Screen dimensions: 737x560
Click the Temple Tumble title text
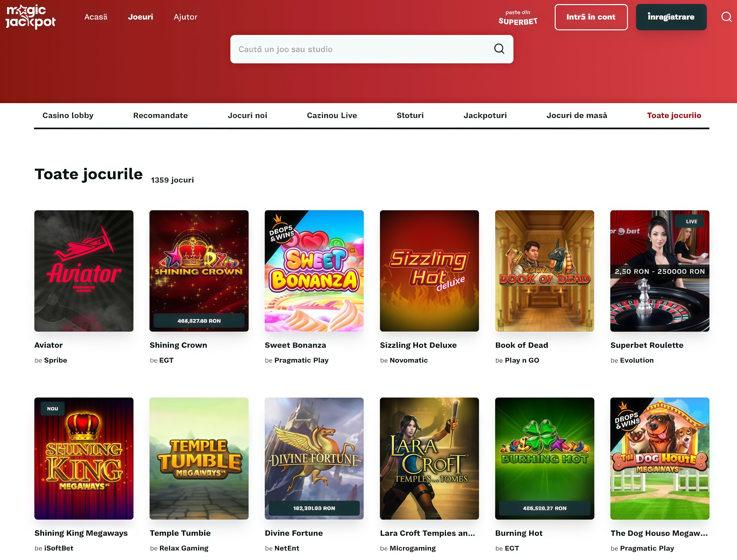click(180, 533)
